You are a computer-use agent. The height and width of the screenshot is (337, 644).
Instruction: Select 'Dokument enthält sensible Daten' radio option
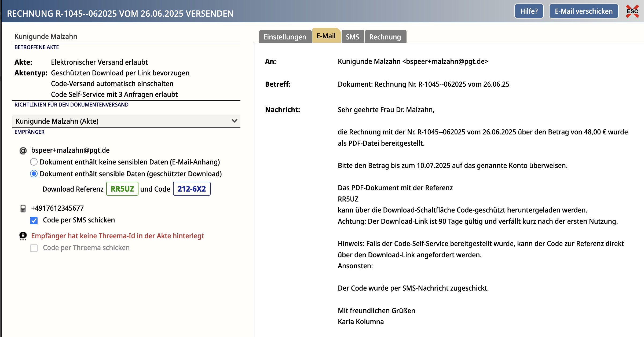coord(34,174)
